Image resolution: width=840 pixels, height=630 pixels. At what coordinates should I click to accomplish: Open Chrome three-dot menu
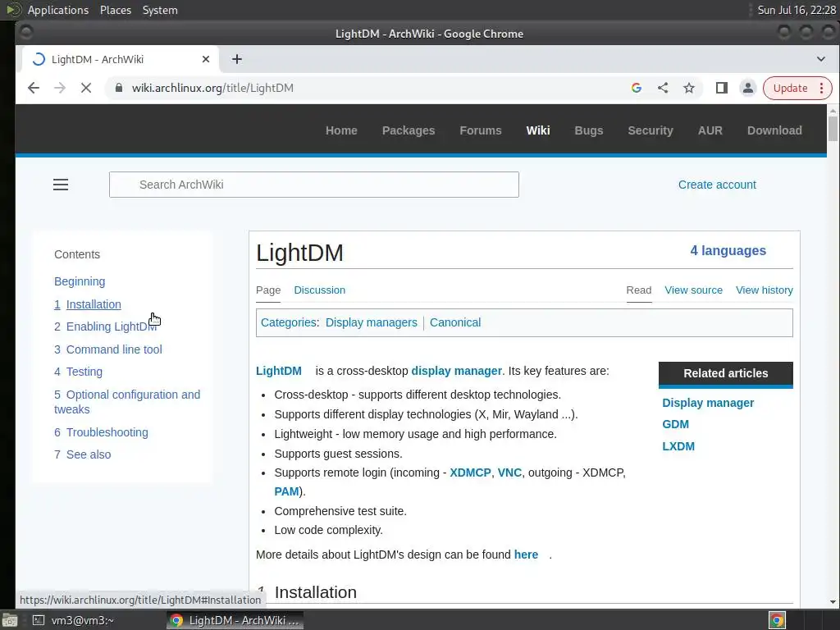(821, 88)
